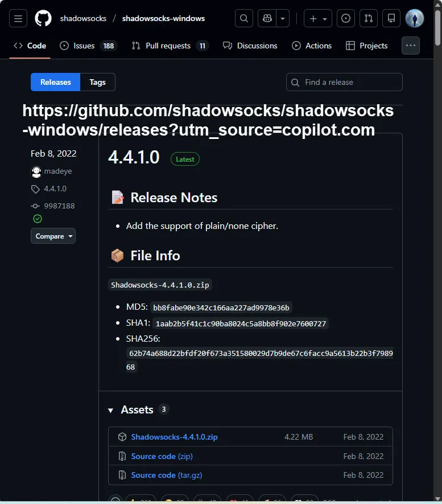Open your pull requests header icon

pyautogui.click(x=369, y=18)
